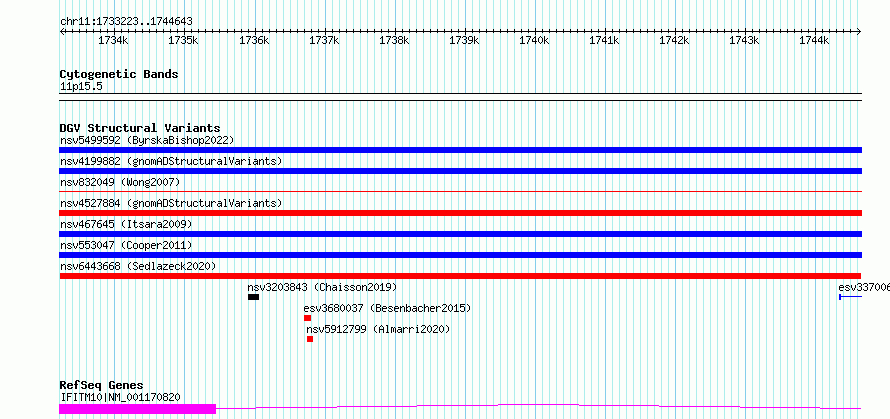The image size is (890, 419).
Task: Click the red bar under nsv6443668
Action: click(x=460, y=276)
